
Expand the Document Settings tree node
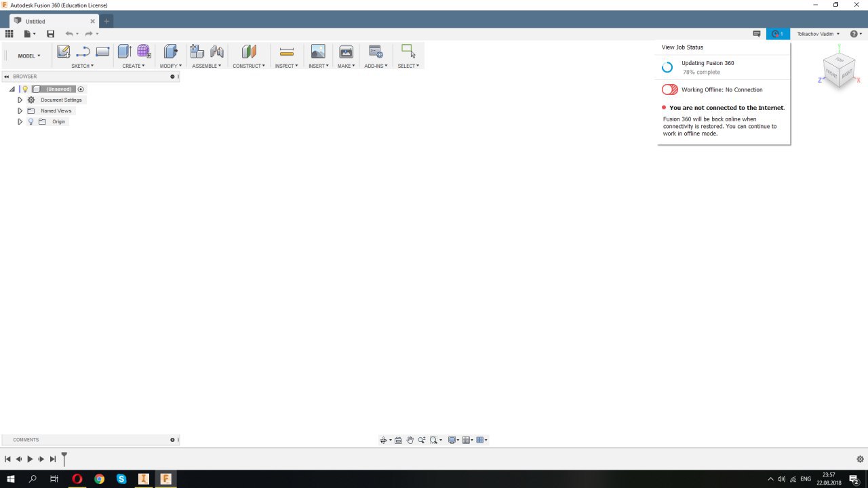20,100
